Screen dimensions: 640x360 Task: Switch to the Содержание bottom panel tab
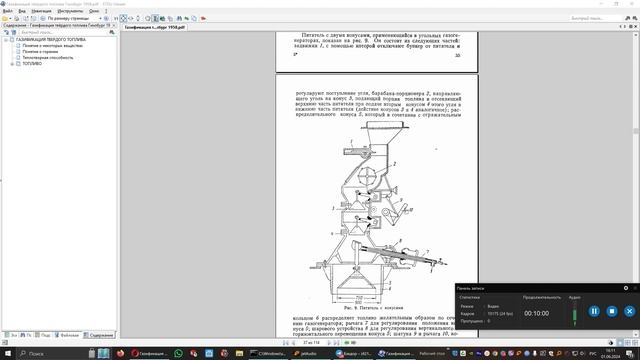tap(99, 335)
